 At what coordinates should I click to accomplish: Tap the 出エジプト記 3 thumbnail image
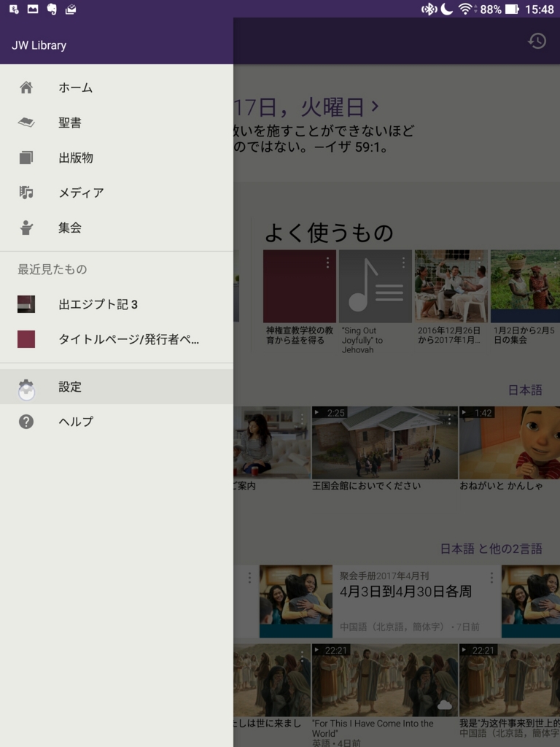click(x=26, y=304)
